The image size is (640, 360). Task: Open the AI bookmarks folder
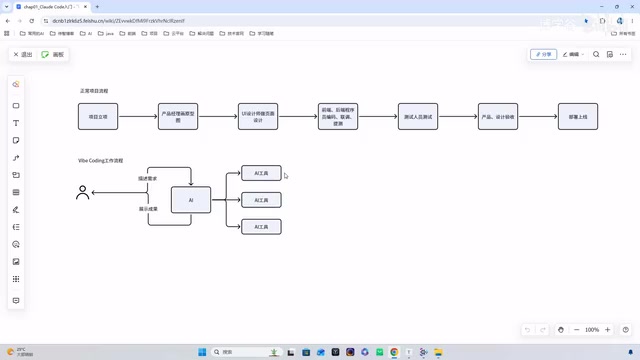tap(86, 33)
